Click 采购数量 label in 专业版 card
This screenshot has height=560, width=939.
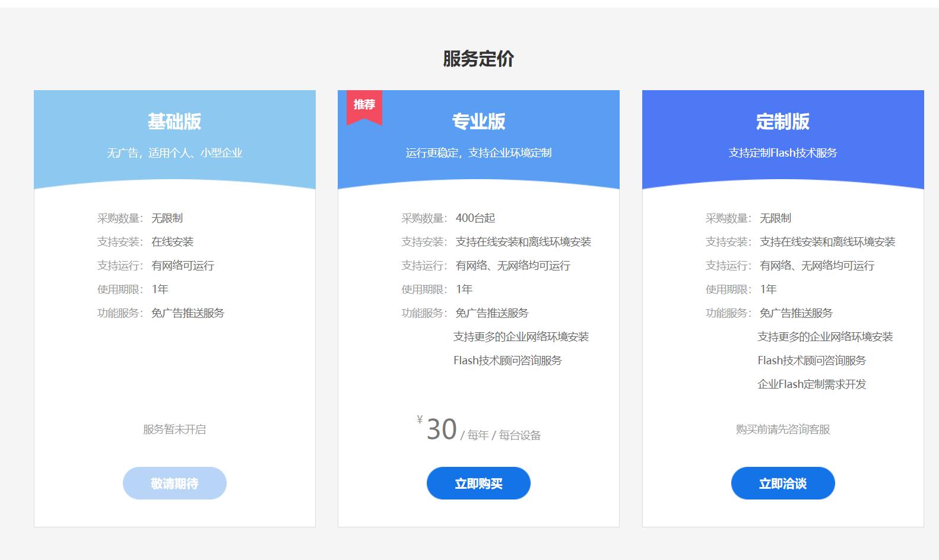point(424,218)
